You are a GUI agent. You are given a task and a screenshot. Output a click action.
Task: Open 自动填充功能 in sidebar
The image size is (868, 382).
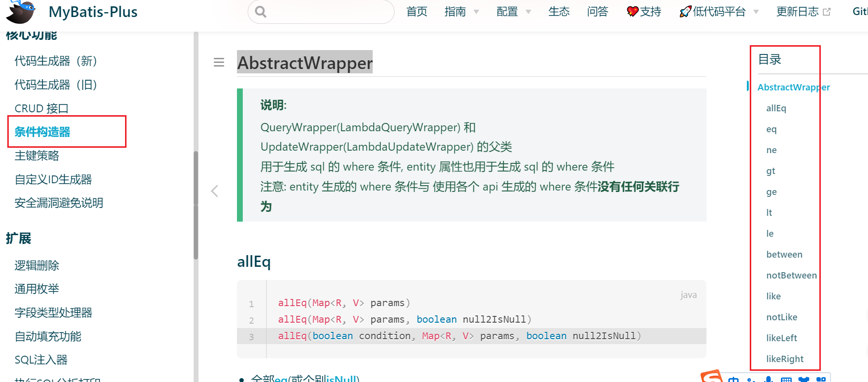tap(48, 336)
